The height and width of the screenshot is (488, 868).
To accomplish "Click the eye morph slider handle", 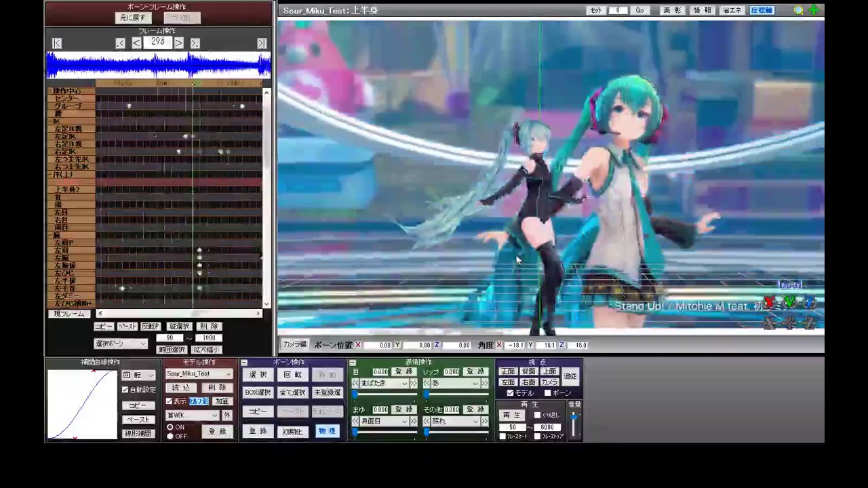I will click(354, 394).
